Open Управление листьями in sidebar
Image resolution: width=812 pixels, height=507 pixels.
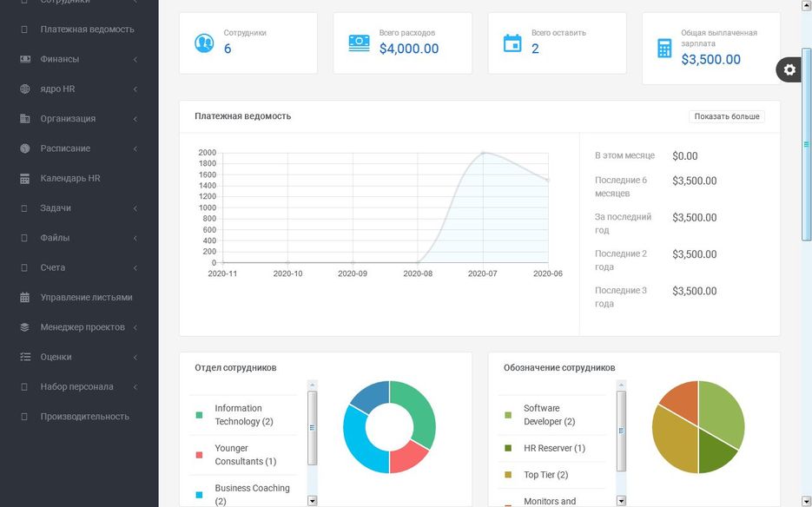86,297
